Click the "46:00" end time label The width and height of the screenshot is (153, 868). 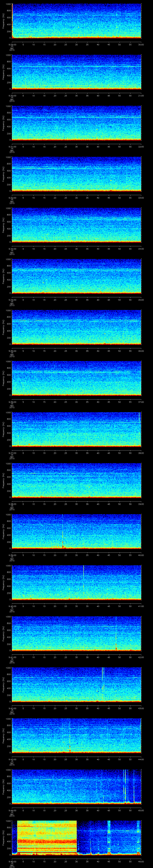[141, 862]
